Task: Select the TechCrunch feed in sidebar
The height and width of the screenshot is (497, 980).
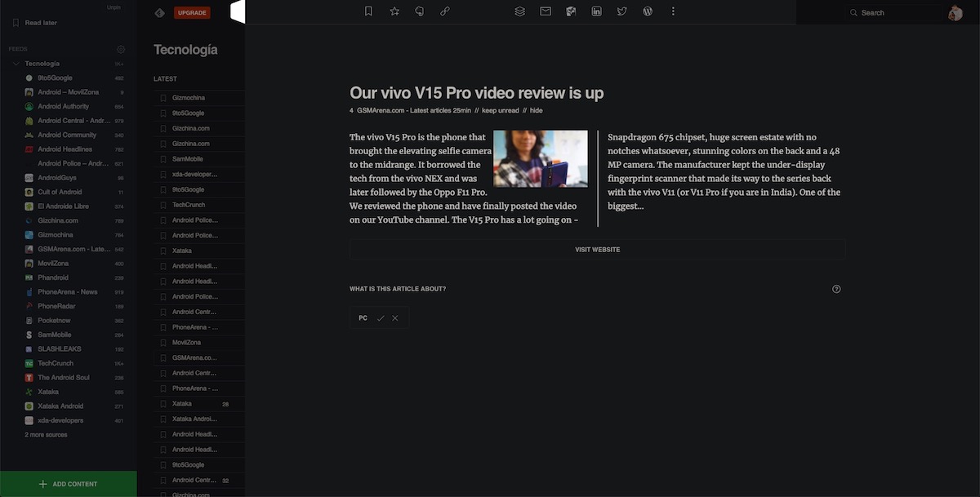Action: [x=56, y=363]
